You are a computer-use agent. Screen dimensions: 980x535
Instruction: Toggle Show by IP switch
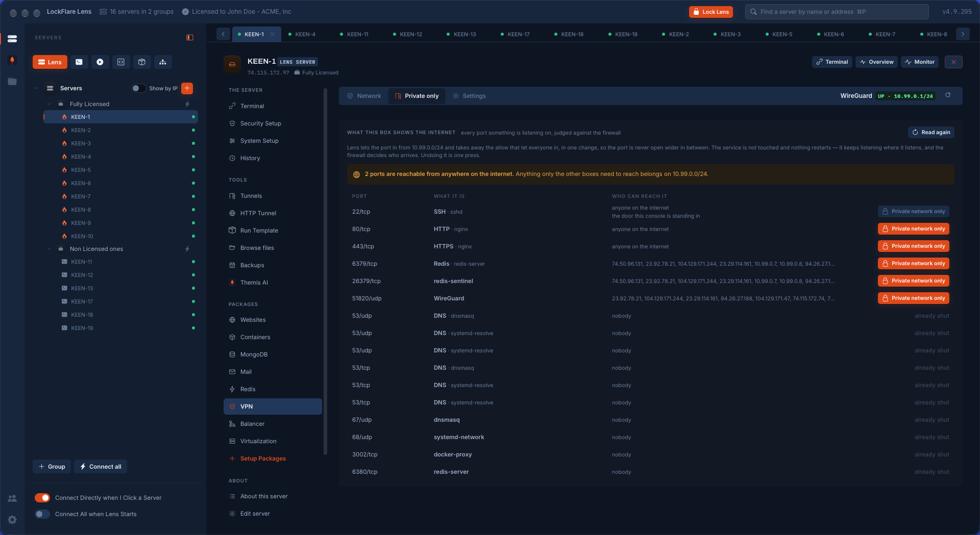(138, 88)
